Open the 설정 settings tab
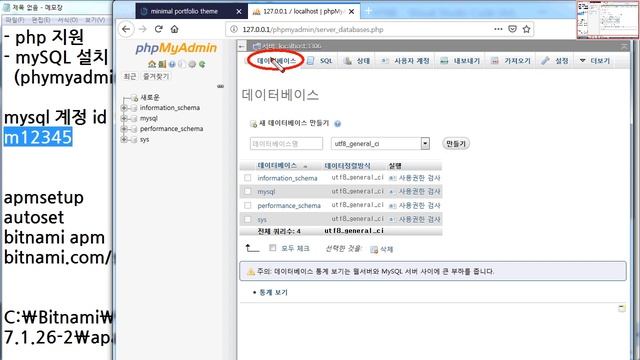640x360 pixels. click(x=555, y=61)
